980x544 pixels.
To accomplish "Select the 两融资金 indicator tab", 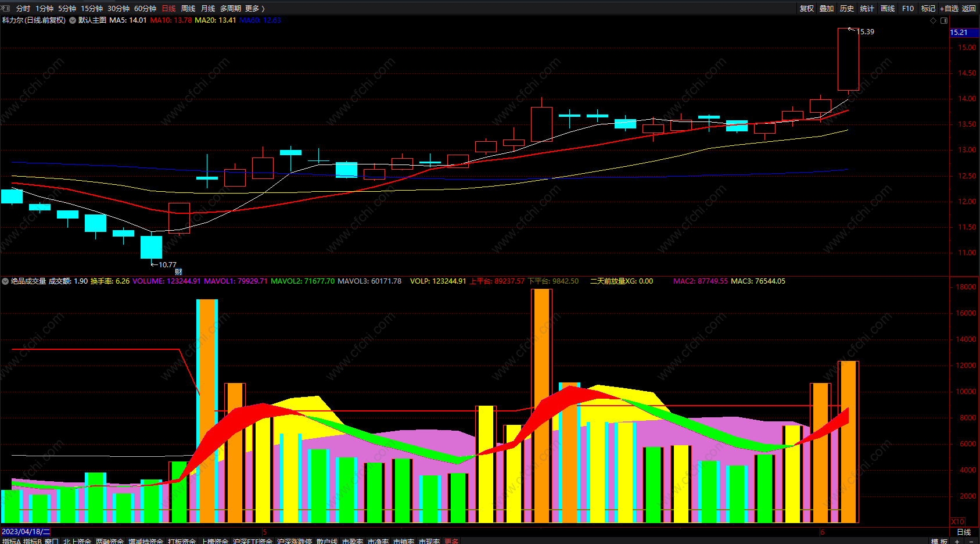I will (x=110, y=541).
